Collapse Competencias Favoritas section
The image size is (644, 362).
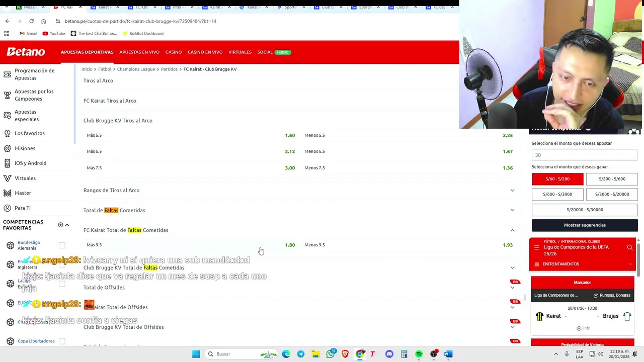pos(67,225)
